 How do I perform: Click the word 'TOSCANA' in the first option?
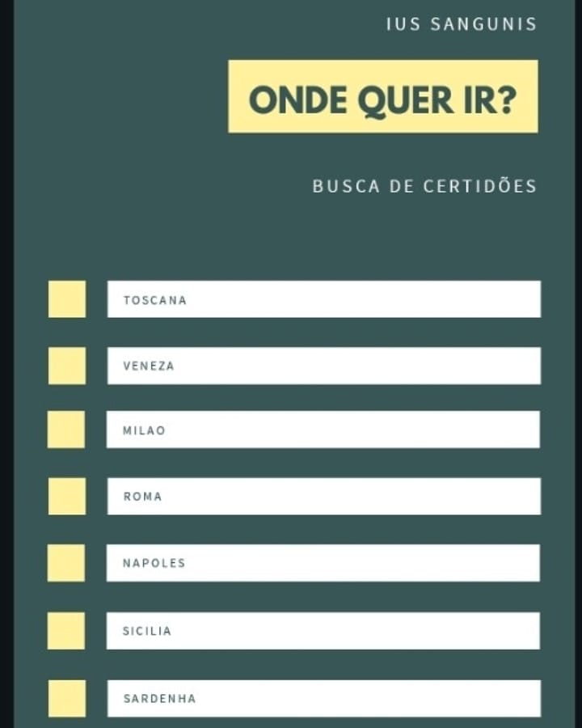pos(155,300)
